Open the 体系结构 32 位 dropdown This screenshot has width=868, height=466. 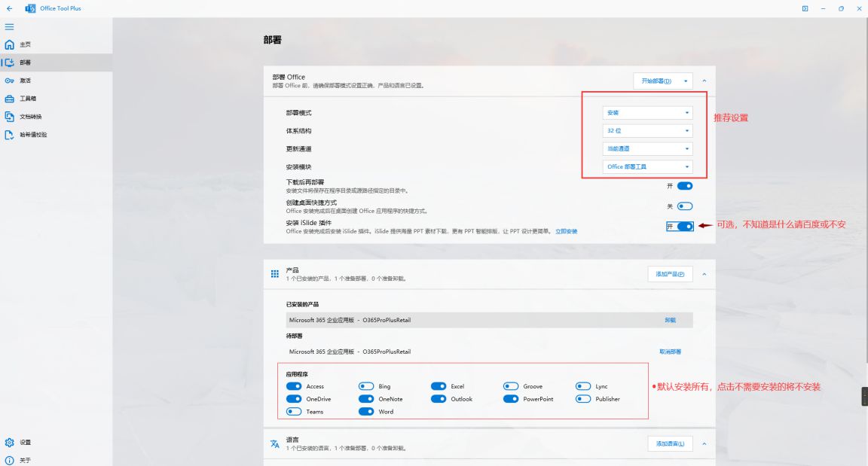[x=647, y=130]
